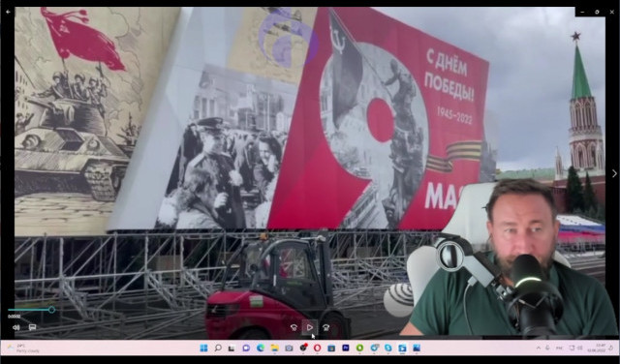The width and height of the screenshot is (620, 364).
Task: Open File Explorer from taskbar
Action: click(274, 349)
